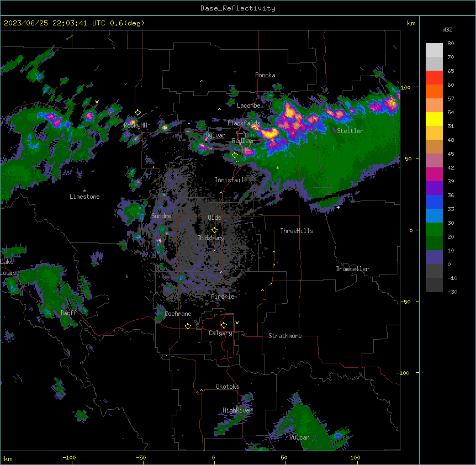Click the km label at top right

(x=411, y=23)
